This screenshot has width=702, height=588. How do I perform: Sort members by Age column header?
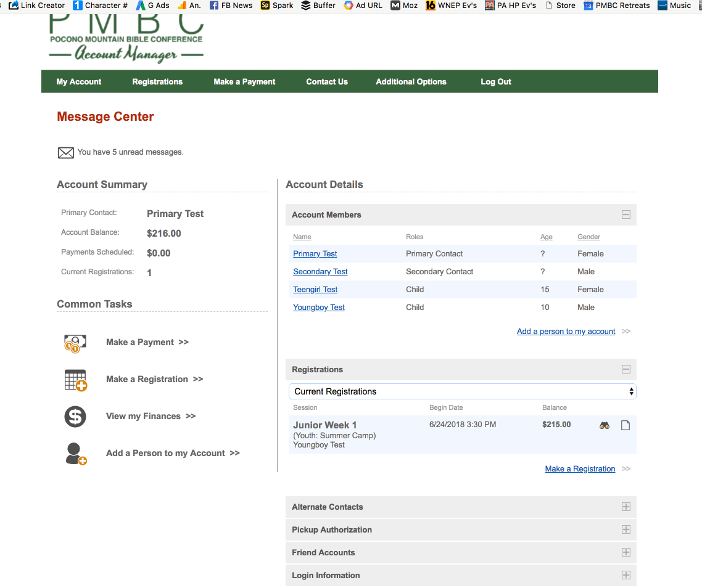click(x=546, y=237)
